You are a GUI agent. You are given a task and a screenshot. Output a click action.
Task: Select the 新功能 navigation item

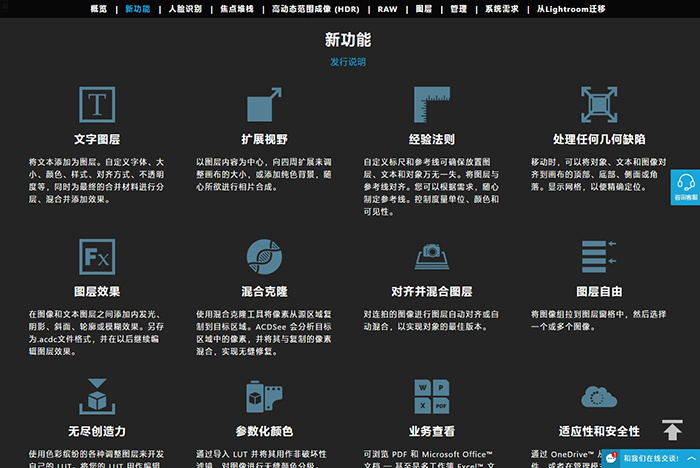click(138, 9)
